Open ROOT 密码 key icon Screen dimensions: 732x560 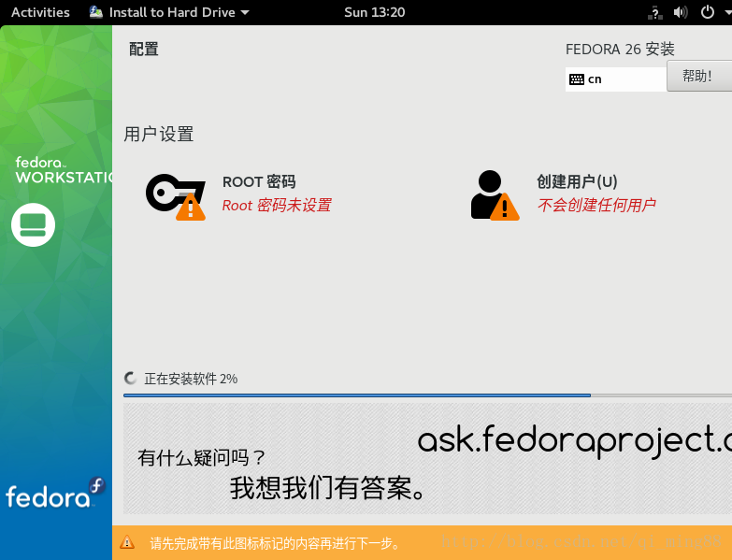click(176, 196)
